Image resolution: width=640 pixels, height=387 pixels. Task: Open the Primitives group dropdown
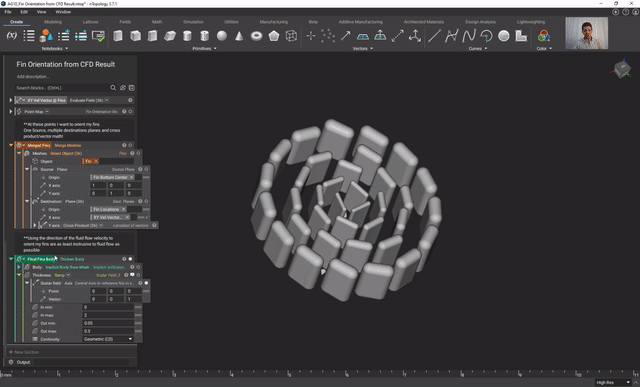(204, 49)
